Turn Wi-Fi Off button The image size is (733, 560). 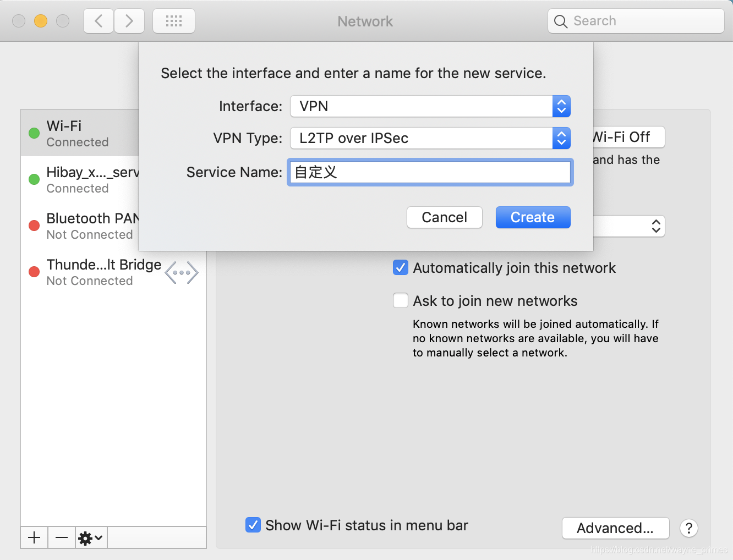click(629, 137)
